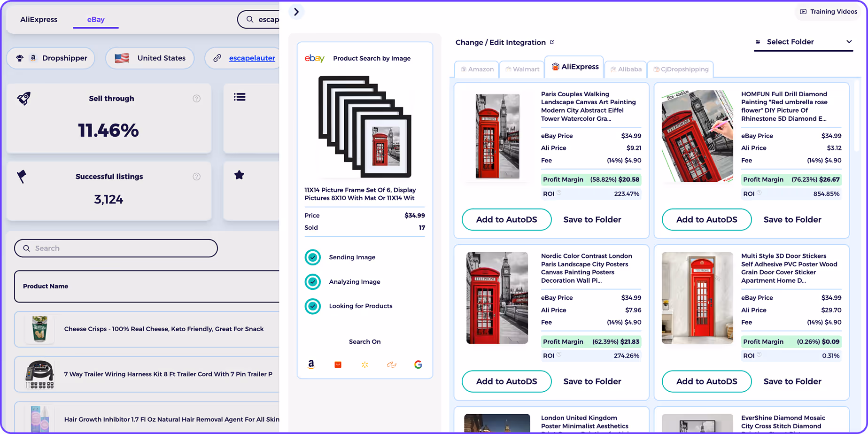Add Paris Couples Walking canvas to AutoDS

pos(506,219)
